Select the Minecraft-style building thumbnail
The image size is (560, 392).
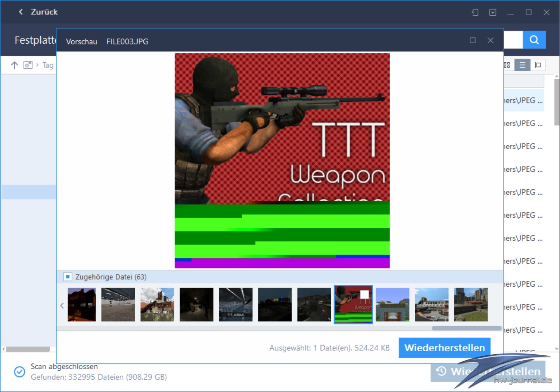point(392,304)
